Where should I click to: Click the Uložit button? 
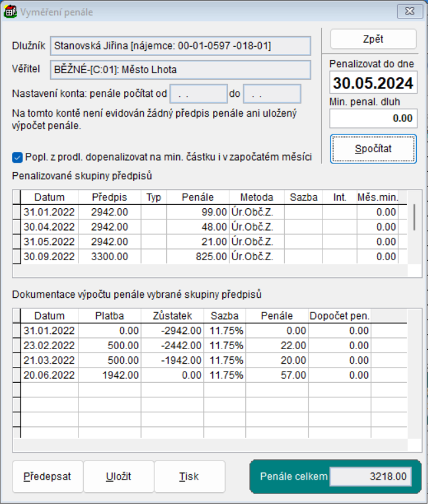[119, 476]
